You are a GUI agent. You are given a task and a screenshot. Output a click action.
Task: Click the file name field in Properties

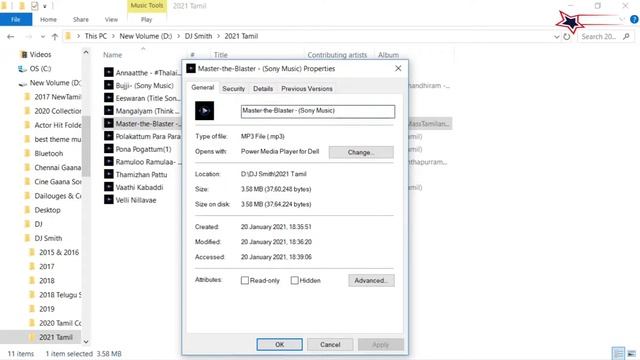pos(318,111)
